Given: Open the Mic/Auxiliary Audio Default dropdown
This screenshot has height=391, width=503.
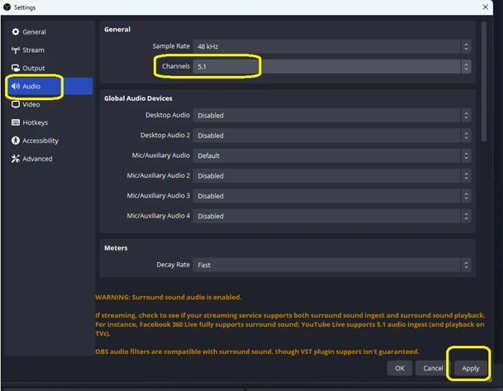Looking at the screenshot, I should (332, 156).
